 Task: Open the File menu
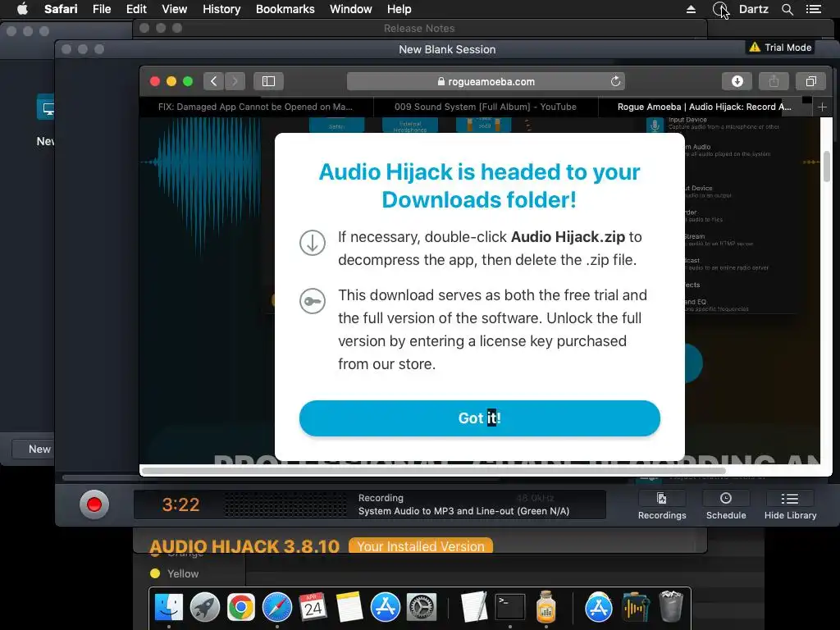102,9
